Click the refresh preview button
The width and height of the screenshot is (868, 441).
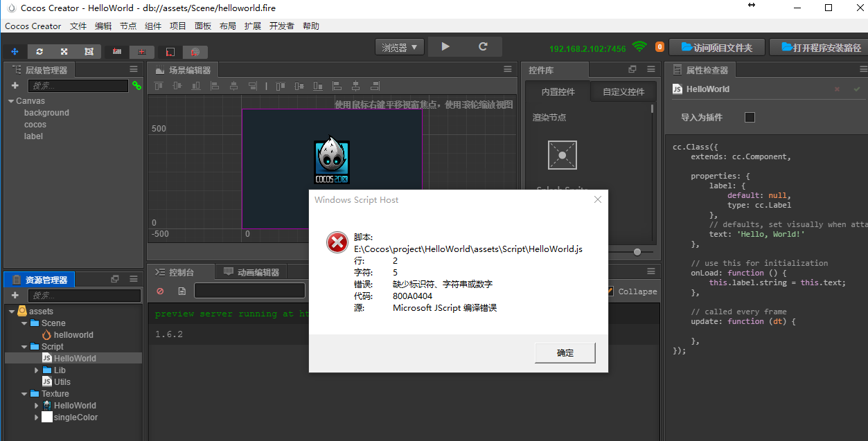(x=483, y=46)
